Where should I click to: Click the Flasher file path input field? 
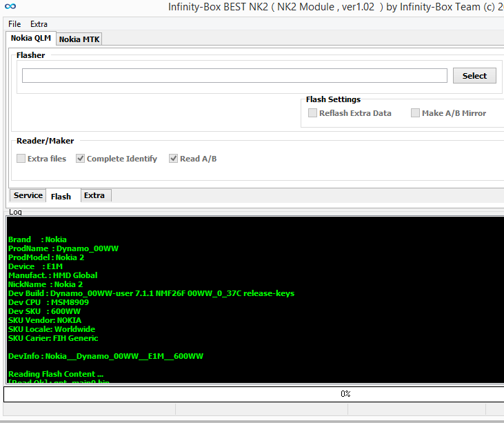(x=234, y=76)
